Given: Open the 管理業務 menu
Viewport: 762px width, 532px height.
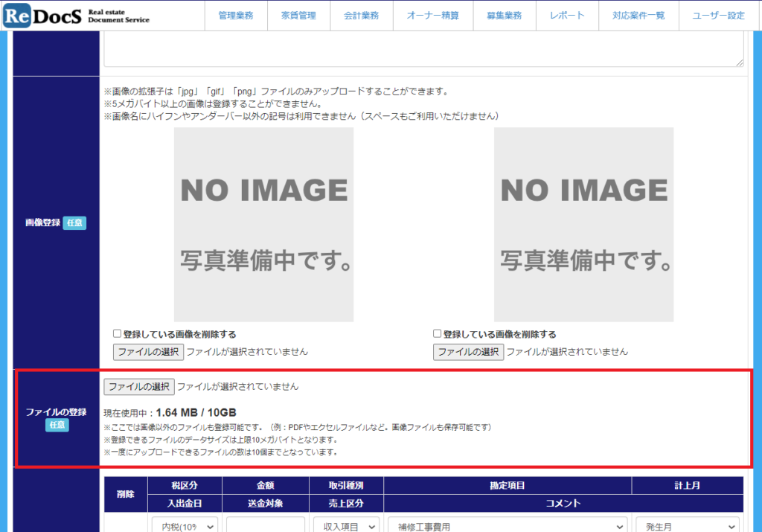Looking at the screenshot, I should pyautogui.click(x=236, y=16).
